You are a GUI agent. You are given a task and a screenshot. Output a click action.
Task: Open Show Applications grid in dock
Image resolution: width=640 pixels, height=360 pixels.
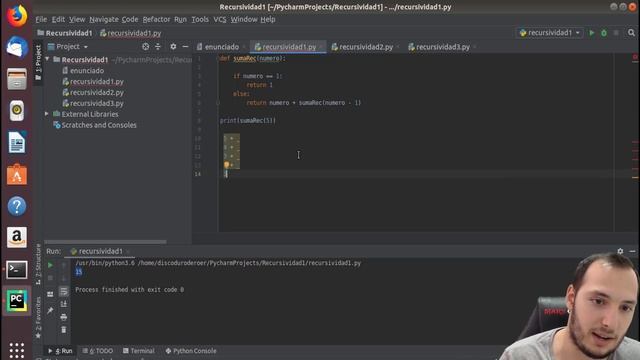(17, 350)
